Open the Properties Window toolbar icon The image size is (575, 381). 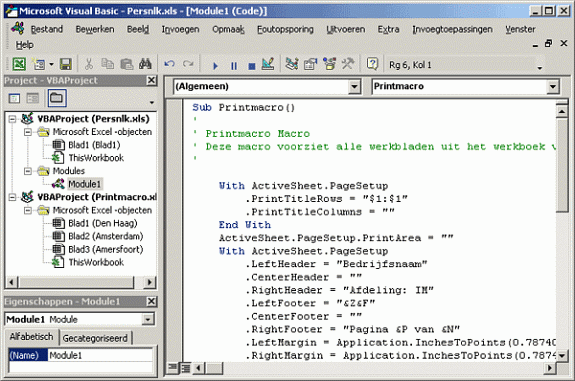tap(311, 65)
